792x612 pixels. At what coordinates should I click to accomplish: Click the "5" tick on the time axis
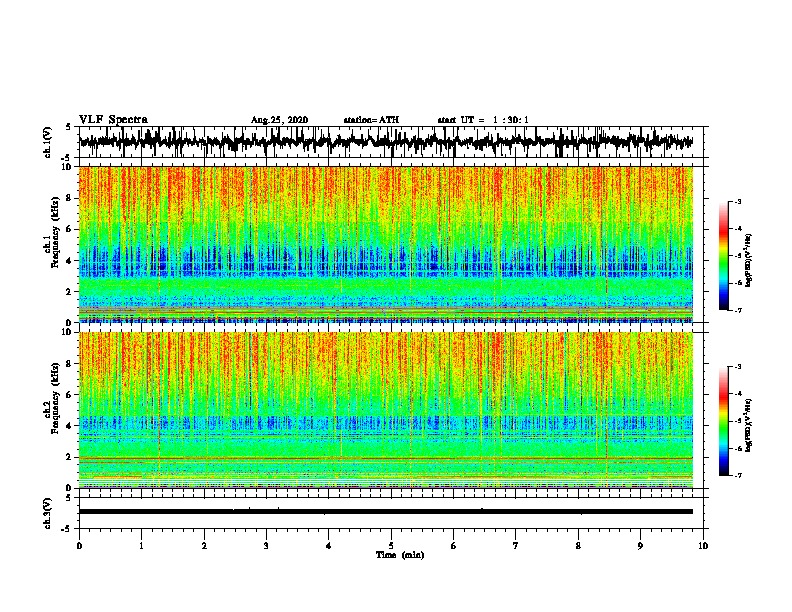pos(391,545)
